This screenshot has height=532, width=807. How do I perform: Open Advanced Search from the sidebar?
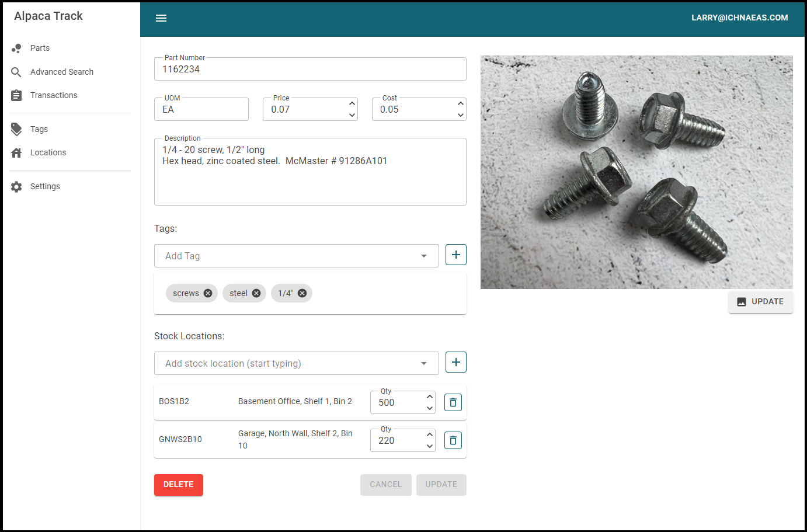pyautogui.click(x=61, y=72)
